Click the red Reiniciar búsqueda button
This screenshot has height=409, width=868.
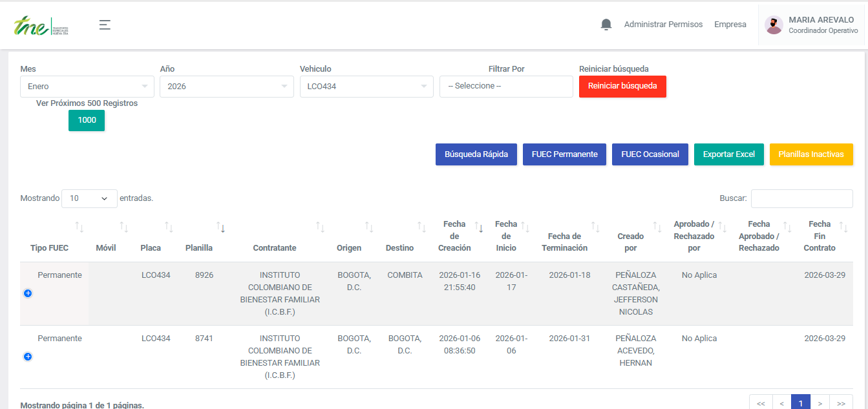click(622, 87)
